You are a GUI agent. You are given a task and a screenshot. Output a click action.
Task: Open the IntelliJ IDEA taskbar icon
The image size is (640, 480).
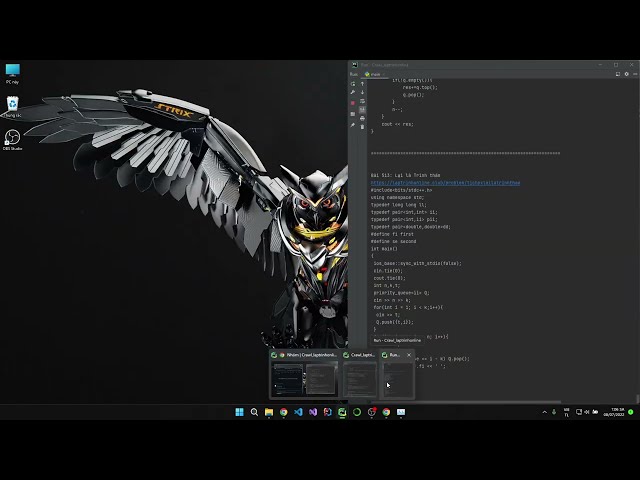[328, 412]
